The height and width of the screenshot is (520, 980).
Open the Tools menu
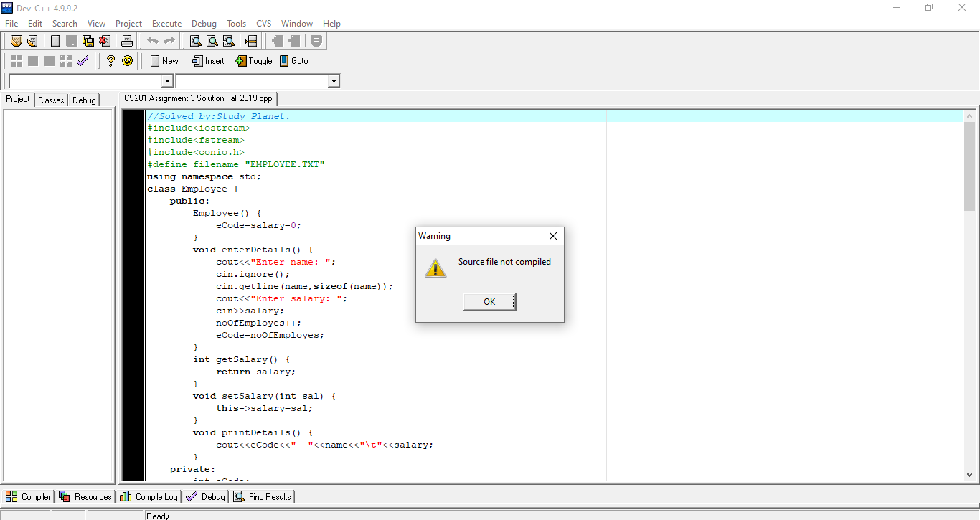point(236,24)
